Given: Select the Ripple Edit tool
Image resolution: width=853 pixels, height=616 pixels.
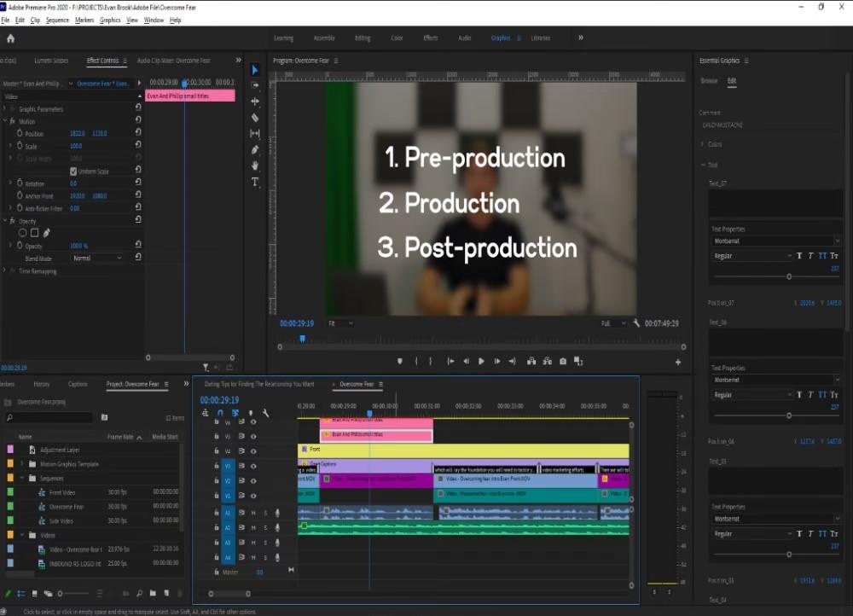Looking at the screenshot, I should [x=254, y=102].
